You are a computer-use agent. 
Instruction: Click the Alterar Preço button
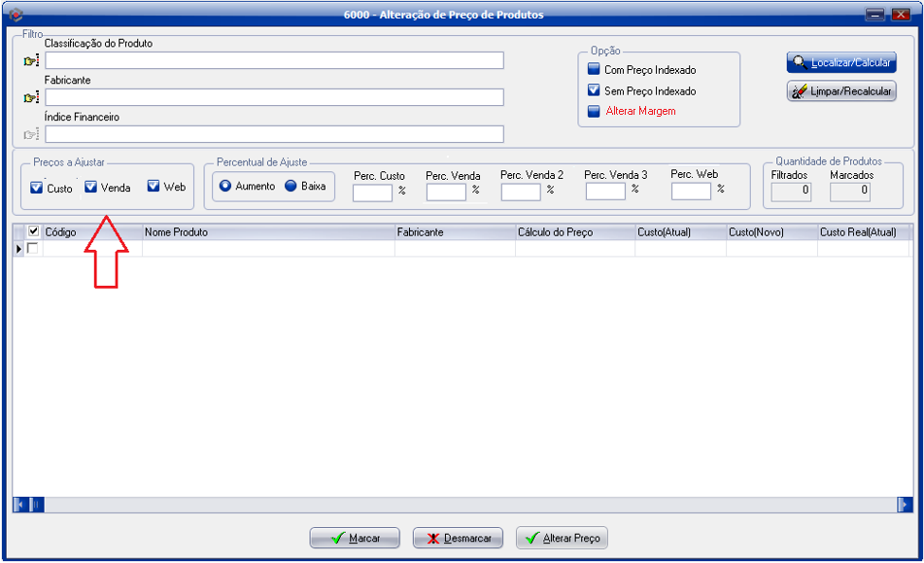(562, 538)
